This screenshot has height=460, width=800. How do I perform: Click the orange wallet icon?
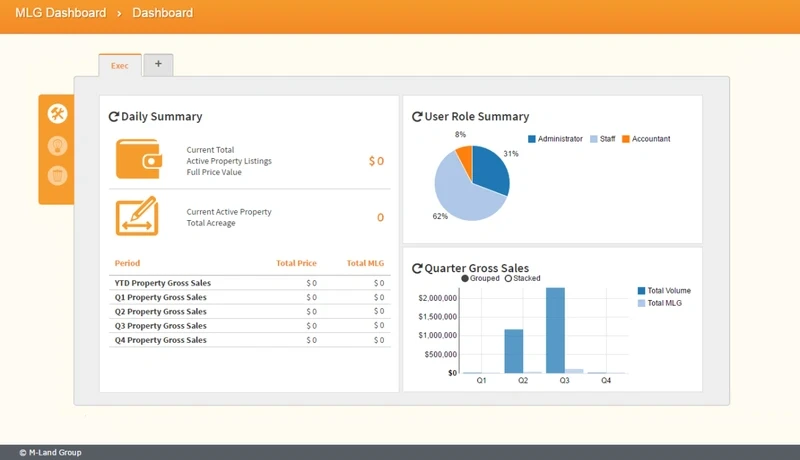click(137, 159)
